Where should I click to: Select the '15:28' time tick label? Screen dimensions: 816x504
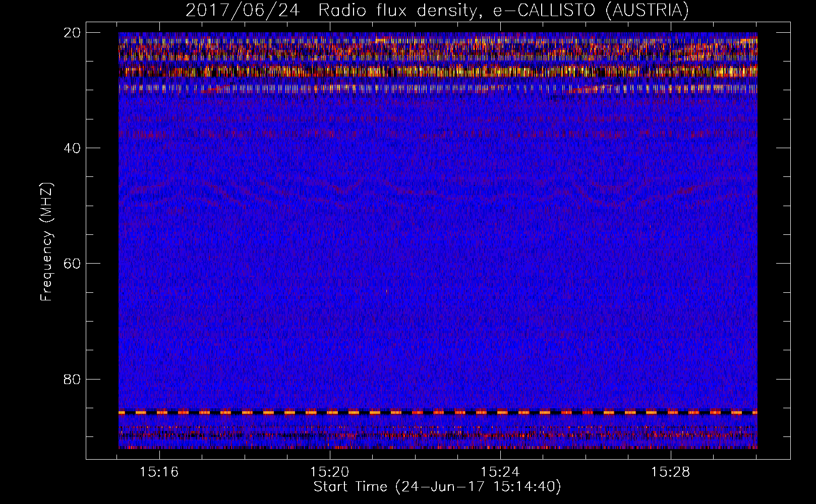pos(670,472)
